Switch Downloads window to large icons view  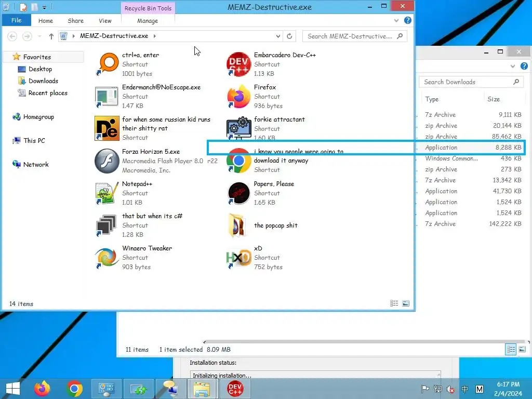523,349
